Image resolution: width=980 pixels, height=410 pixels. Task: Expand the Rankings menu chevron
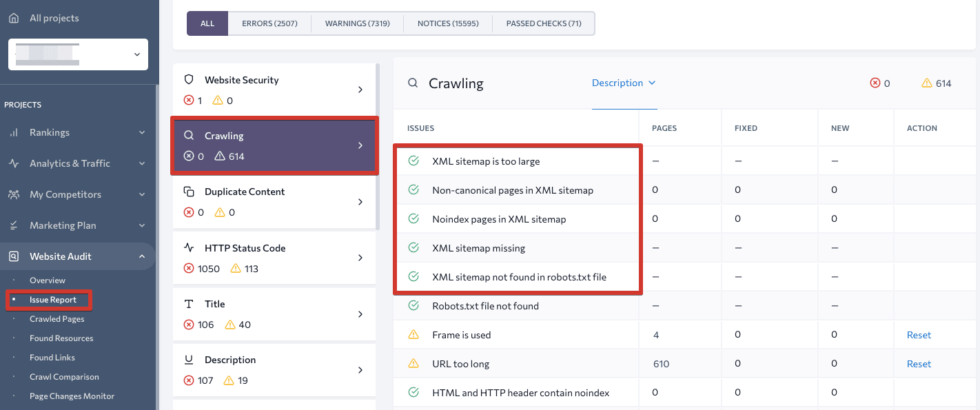click(142, 132)
